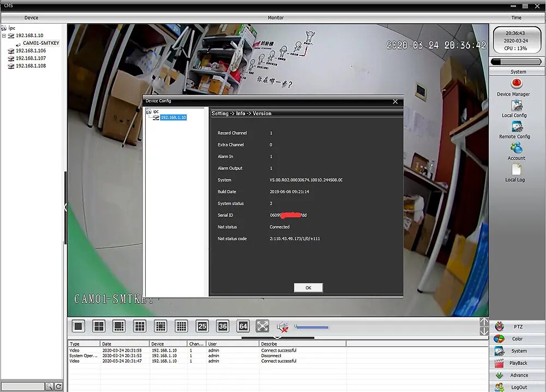
Task: Toggle muted audio speaker icon
Action: (282, 326)
